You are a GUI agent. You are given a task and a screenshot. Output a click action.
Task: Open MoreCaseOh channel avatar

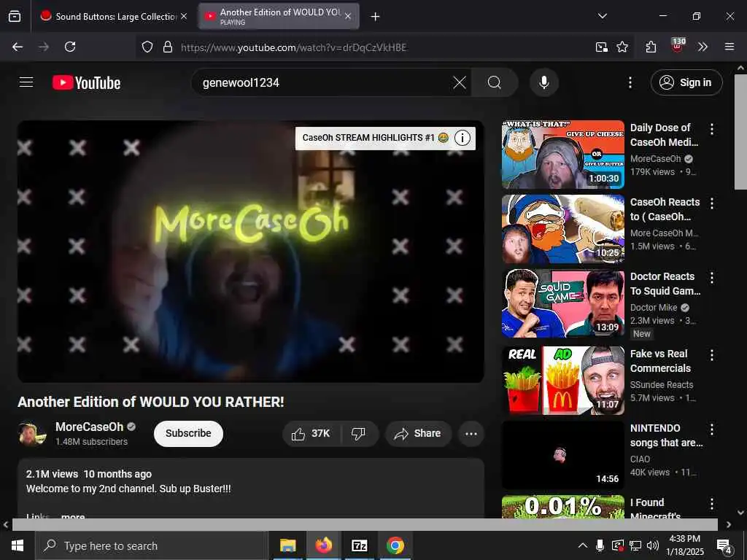point(31,433)
